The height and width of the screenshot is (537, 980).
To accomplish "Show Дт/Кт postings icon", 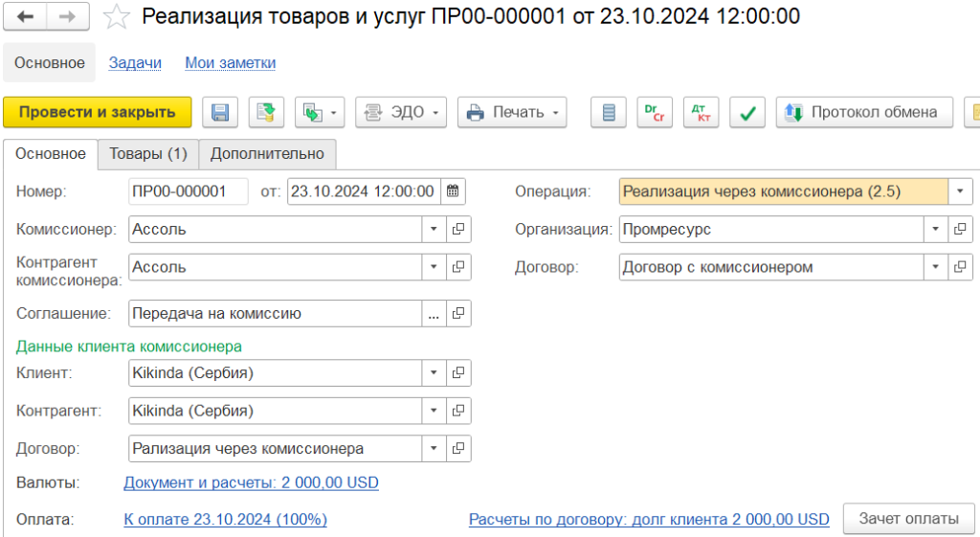I will (702, 112).
